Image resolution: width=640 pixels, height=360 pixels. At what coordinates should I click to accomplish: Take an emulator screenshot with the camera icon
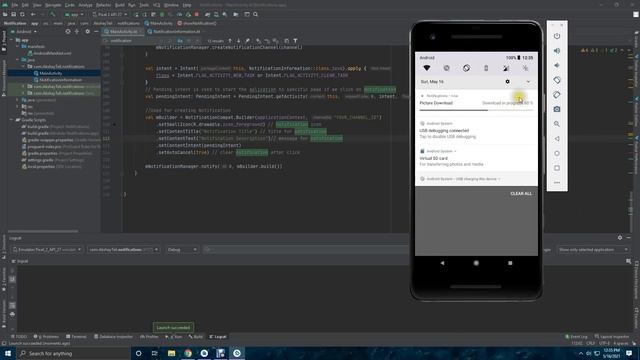pyautogui.click(x=557, y=109)
